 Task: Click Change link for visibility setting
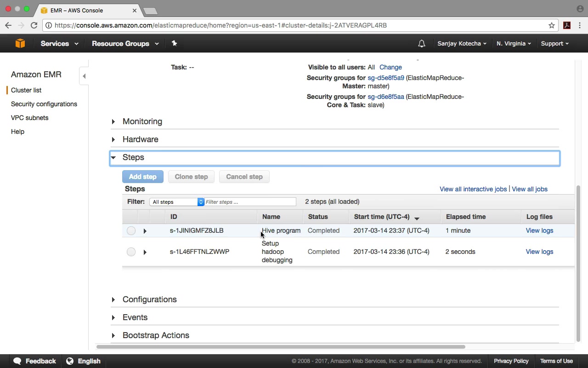[390, 67]
